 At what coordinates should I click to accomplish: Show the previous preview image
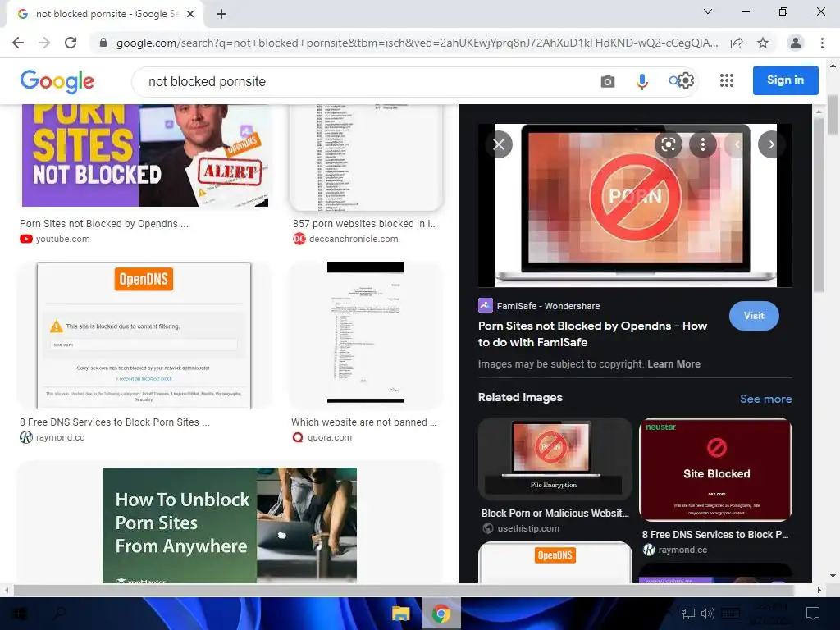point(737,144)
